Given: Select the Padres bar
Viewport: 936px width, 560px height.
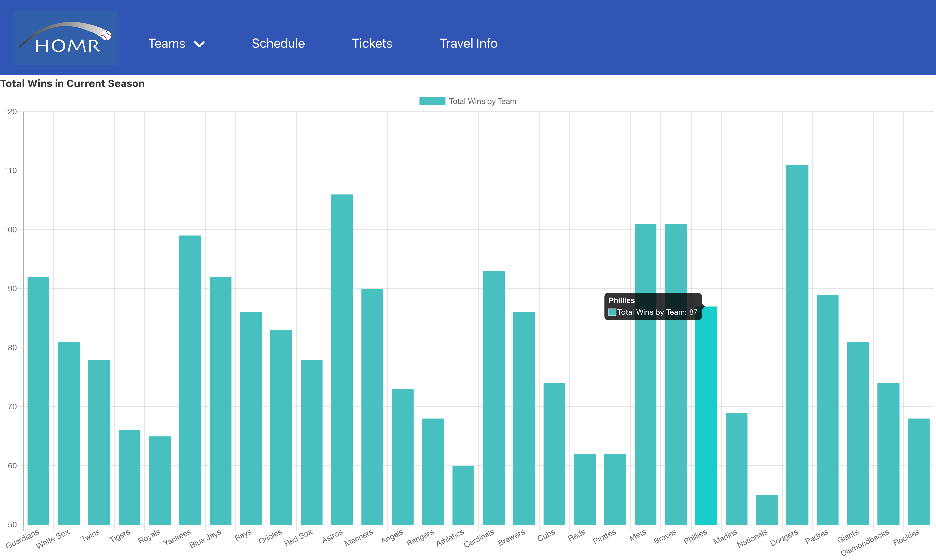Looking at the screenshot, I should 828,409.
